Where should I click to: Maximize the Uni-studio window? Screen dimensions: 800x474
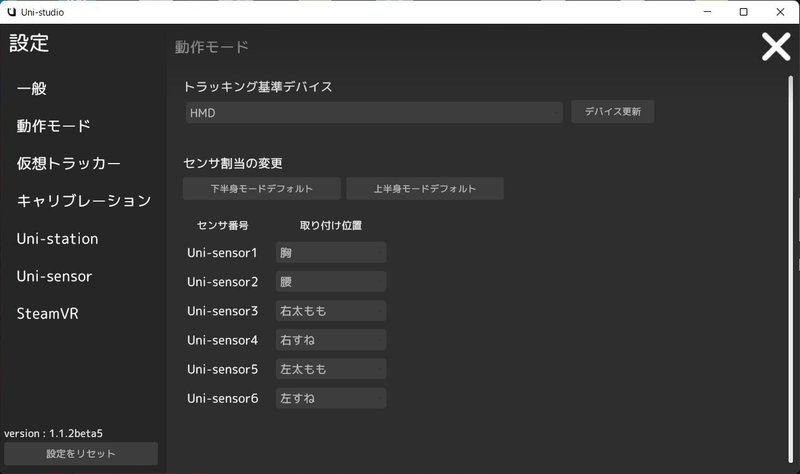coord(743,12)
